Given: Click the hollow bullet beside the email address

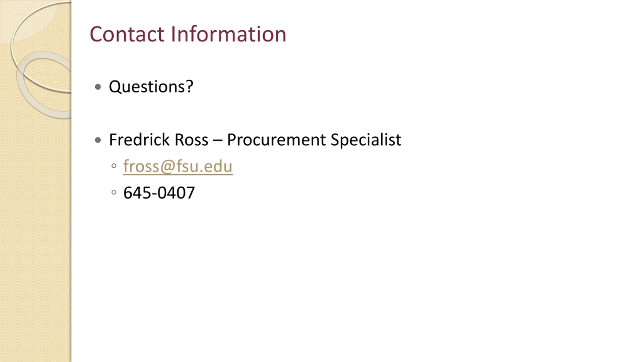Looking at the screenshot, I should tap(114, 166).
